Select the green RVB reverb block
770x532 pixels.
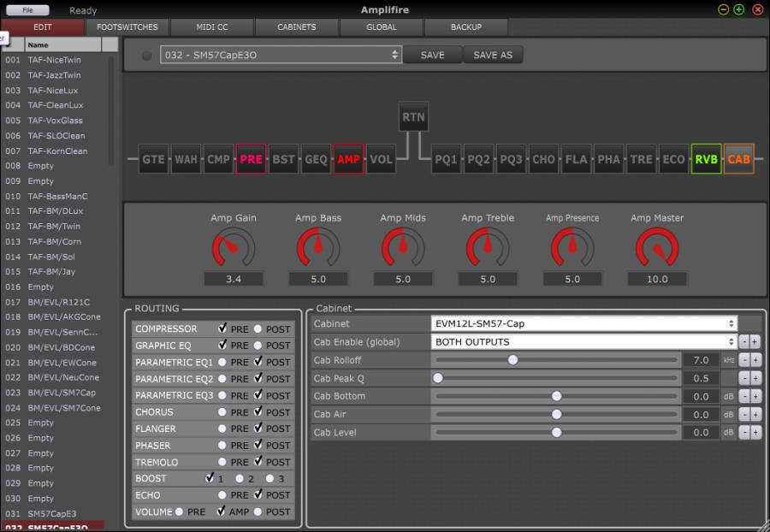pos(706,159)
